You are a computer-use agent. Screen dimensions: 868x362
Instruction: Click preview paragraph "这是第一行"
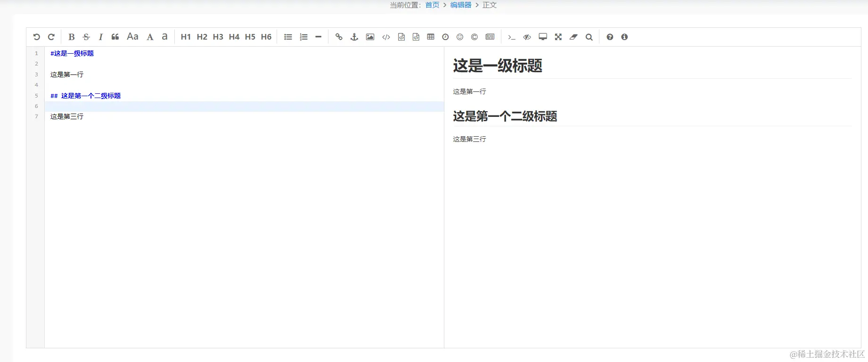(469, 91)
